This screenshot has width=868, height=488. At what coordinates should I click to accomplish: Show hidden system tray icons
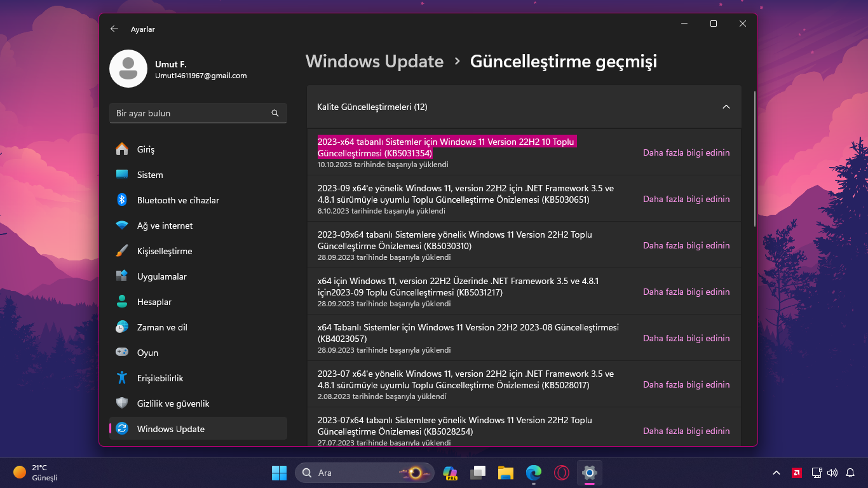[776, 473]
